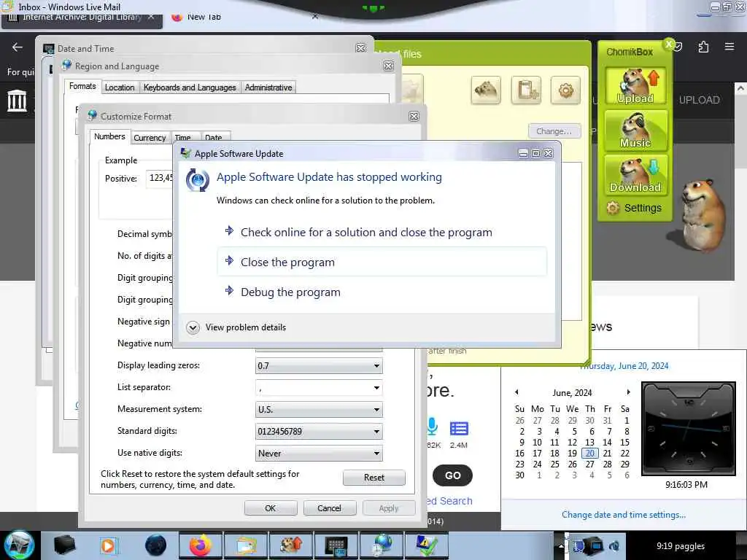Close the ChomikBox widget with green X
Screen dimensions: 747x560
pos(669,44)
